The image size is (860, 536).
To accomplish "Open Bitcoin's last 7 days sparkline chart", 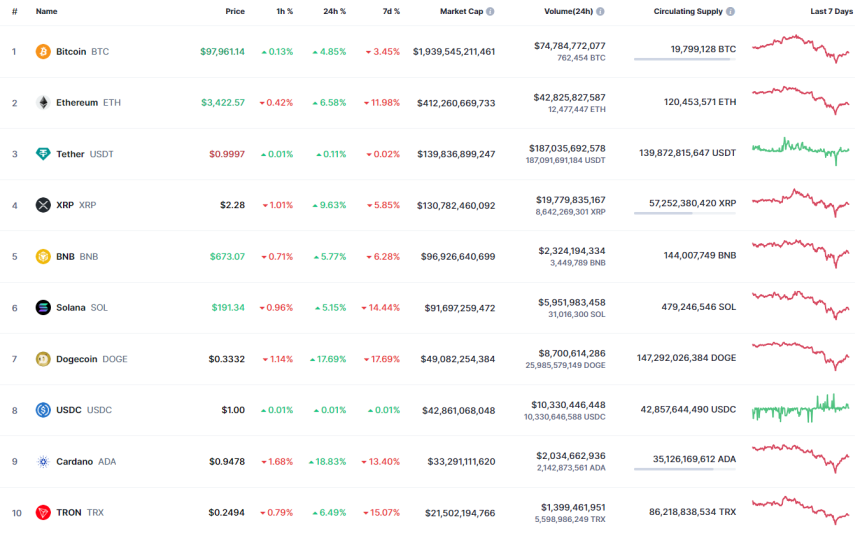I will (801, 49).
